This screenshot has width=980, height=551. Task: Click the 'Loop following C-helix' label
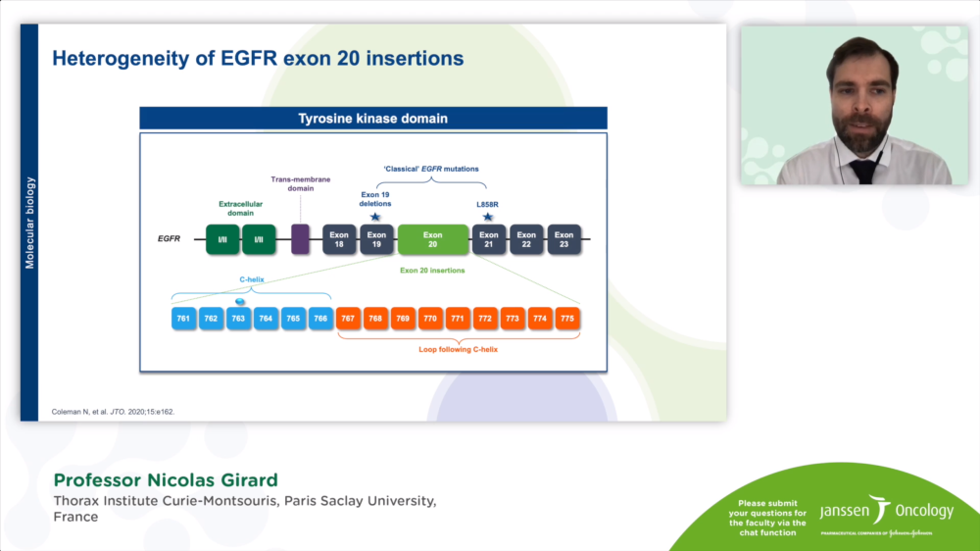tap(458, 349)
